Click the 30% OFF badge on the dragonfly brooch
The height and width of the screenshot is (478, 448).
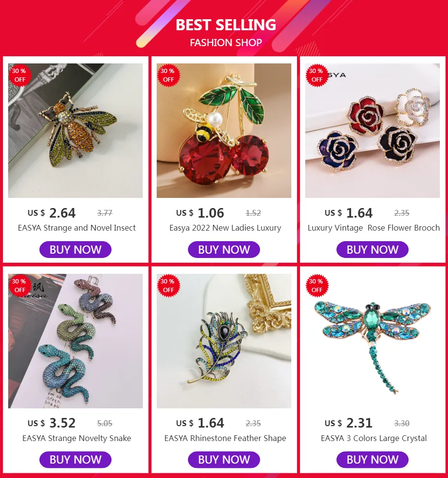click(317, 285)
